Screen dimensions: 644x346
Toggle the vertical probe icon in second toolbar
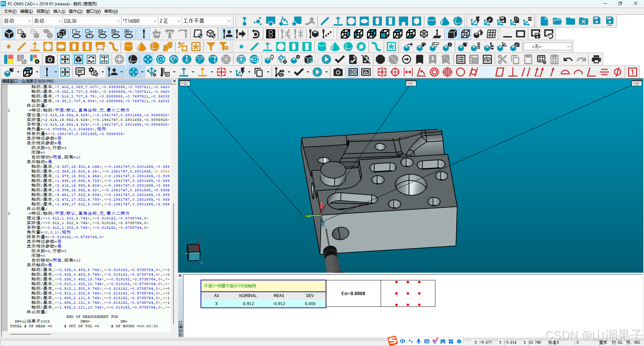144,34
